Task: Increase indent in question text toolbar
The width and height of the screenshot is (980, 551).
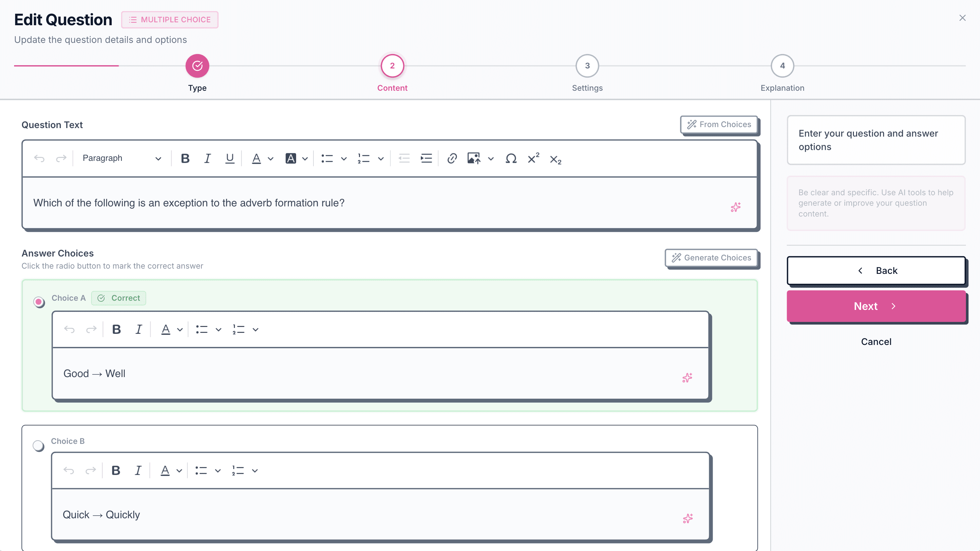Action: [426, 158]
